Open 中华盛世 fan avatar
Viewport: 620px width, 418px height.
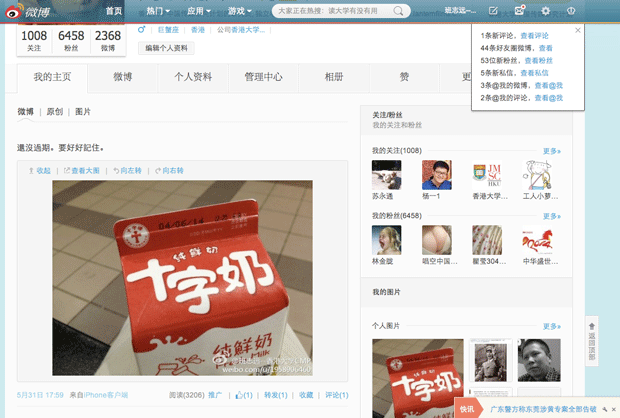[x=537, y=240]
